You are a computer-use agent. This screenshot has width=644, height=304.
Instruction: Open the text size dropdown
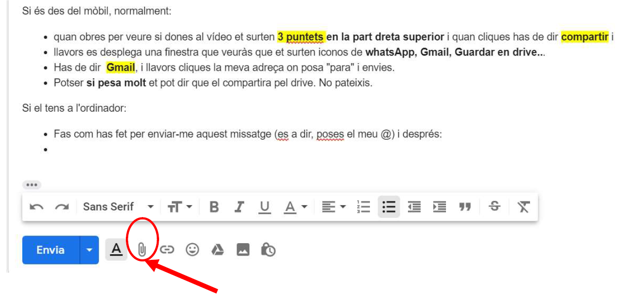coord(180,207)
